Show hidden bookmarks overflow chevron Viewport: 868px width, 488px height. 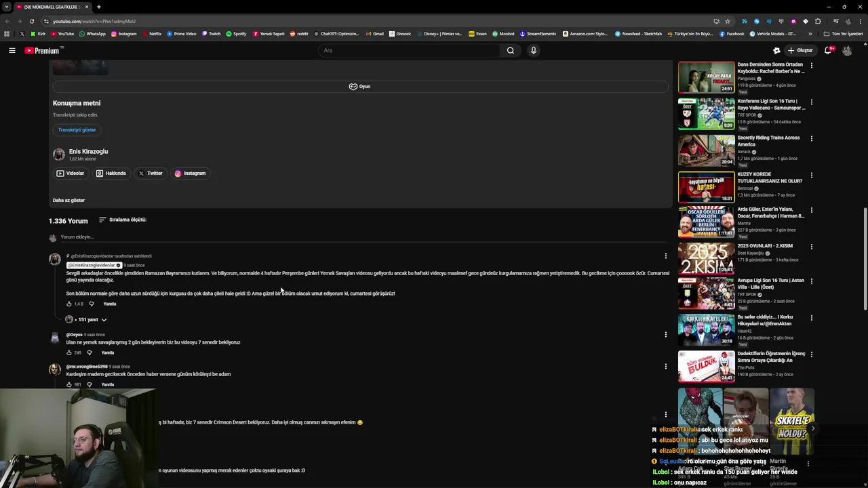tap(810, 34)
